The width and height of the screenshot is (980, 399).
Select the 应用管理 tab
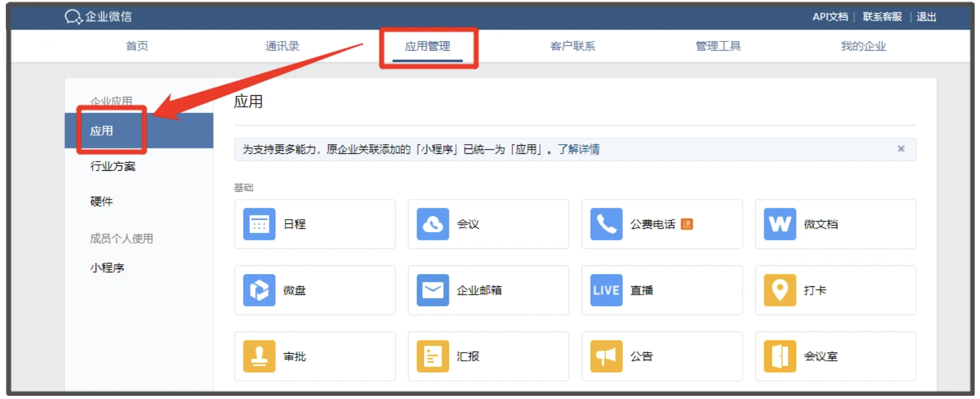(428, 46)
